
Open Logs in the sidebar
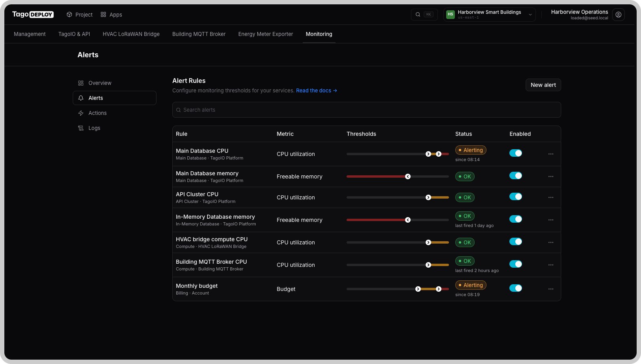(x=115, y=128)
